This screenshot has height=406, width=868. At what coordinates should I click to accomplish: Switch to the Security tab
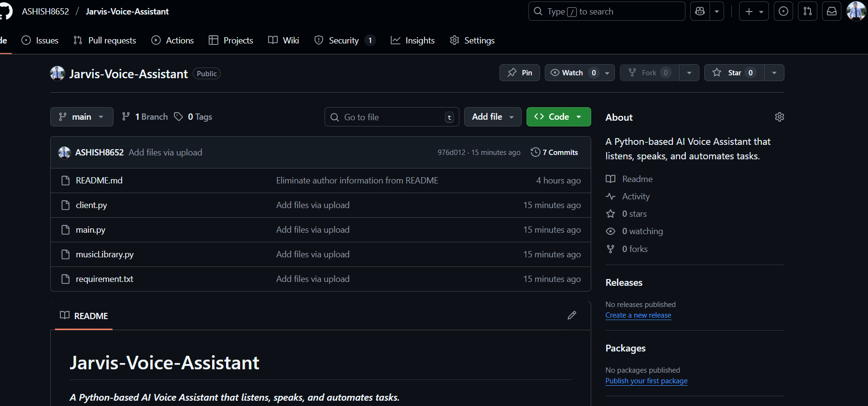point(345,41)
